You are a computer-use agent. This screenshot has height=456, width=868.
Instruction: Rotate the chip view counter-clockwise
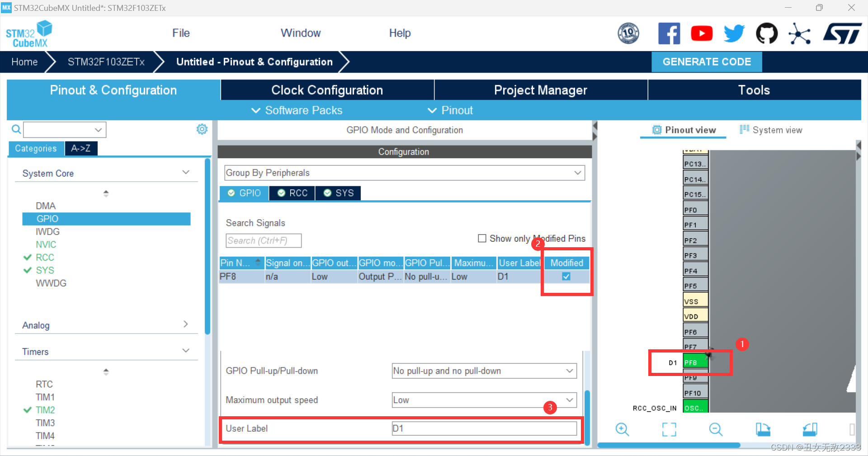click(810, 429)
